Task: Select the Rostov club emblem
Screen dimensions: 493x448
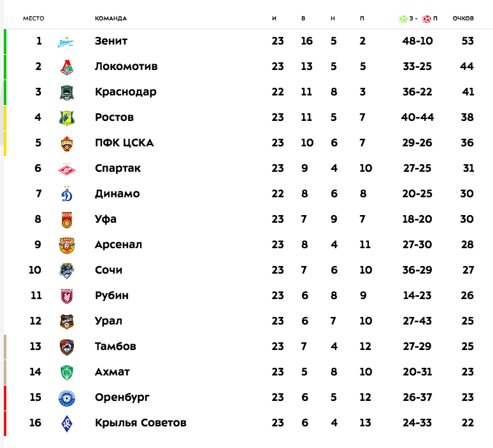Action: pyautogui.click(x=67, y=118)
